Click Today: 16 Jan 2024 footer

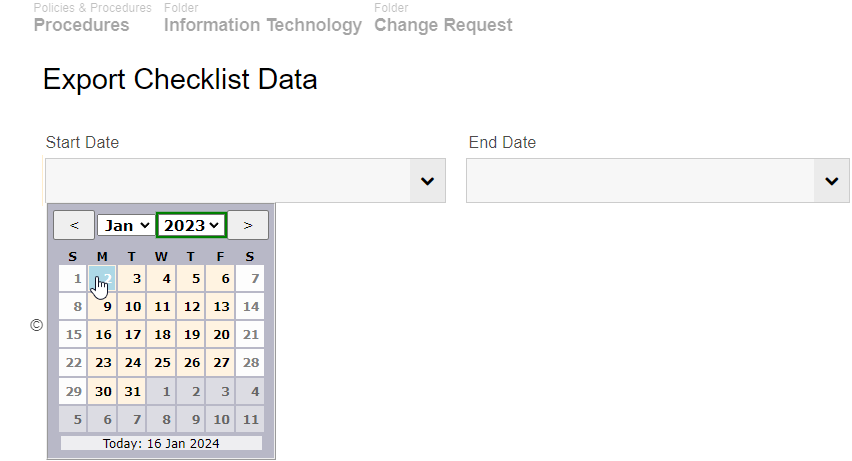tap(161, 443)
